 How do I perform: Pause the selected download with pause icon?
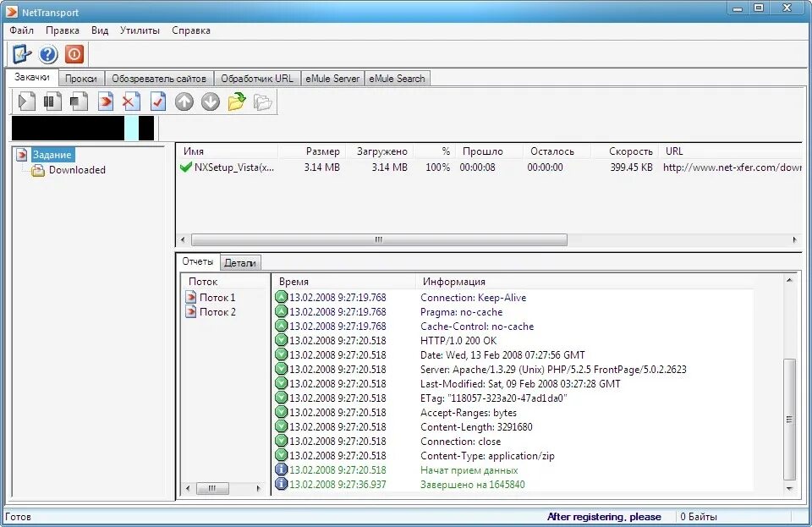coord(52,102)
